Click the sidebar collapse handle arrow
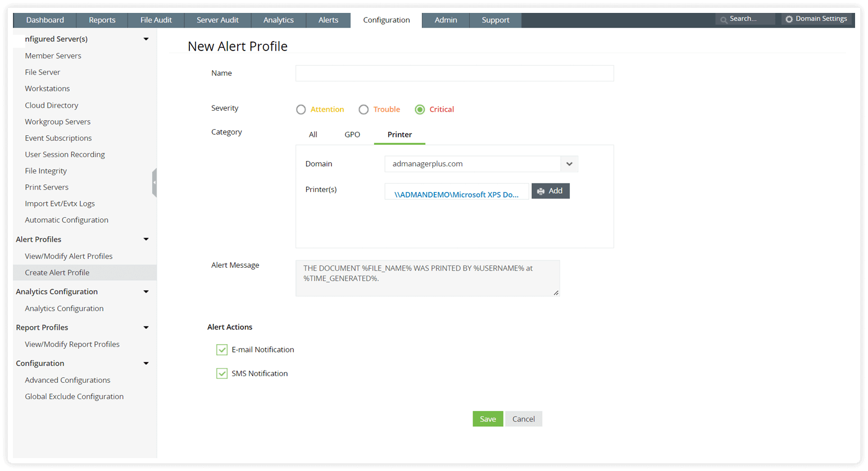The image size is (868, 471). tap(154, 182)
